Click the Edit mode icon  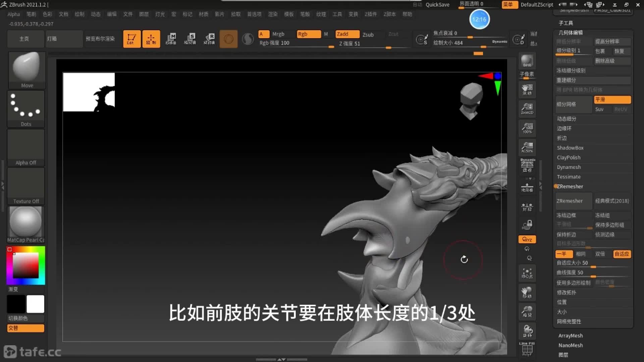pyautogui.click(x=131, y=39)
